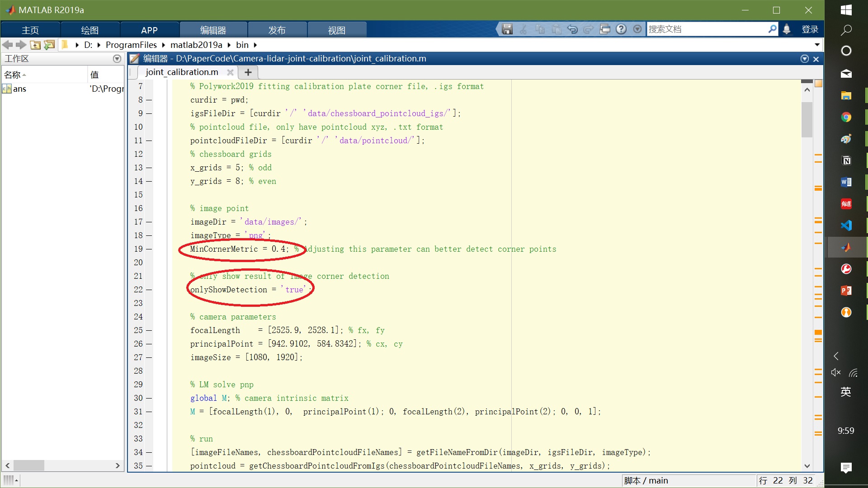868x488 pixels.
Task: Switch to the 编辑器 ribbon tab
Action: [x=213, y=30]
